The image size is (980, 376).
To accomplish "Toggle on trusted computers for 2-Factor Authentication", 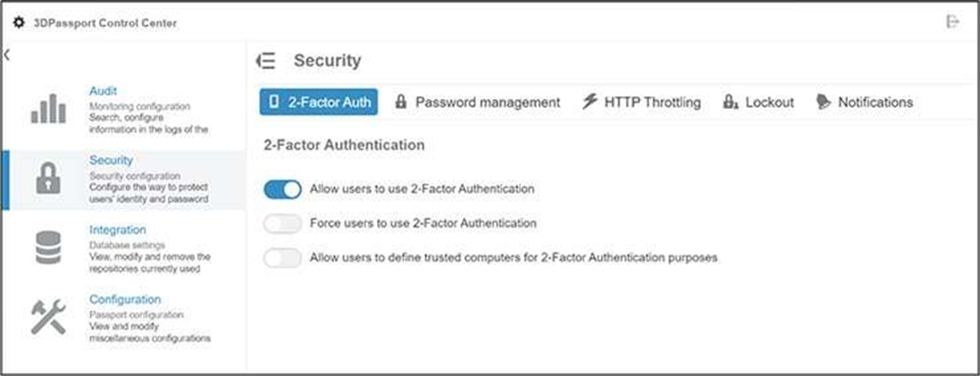I will (283, 258).
